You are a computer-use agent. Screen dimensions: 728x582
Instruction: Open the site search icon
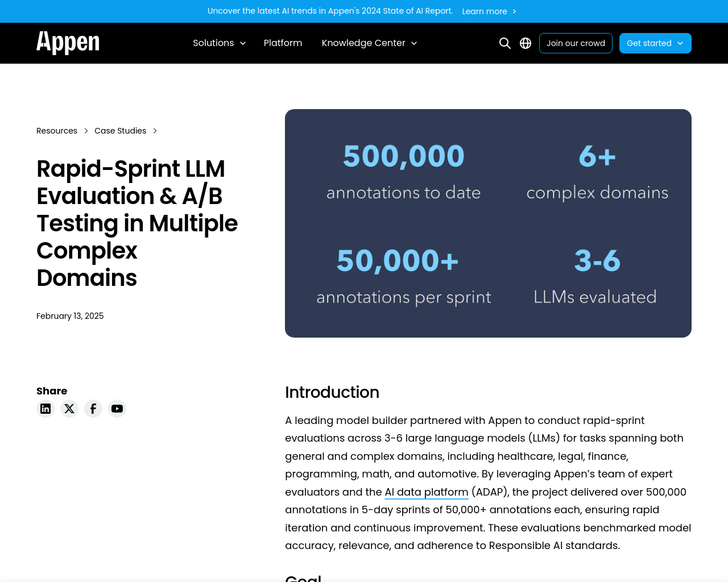click(504, 43)
